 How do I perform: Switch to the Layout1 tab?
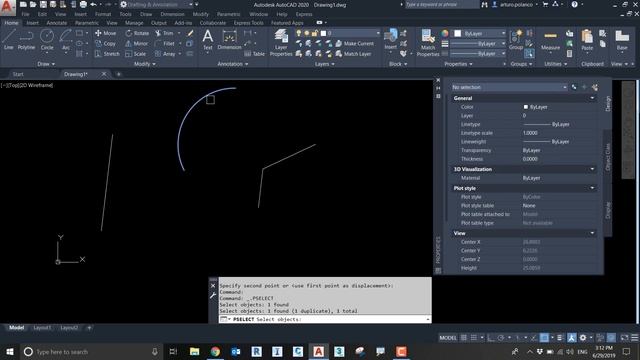point(42,328)
